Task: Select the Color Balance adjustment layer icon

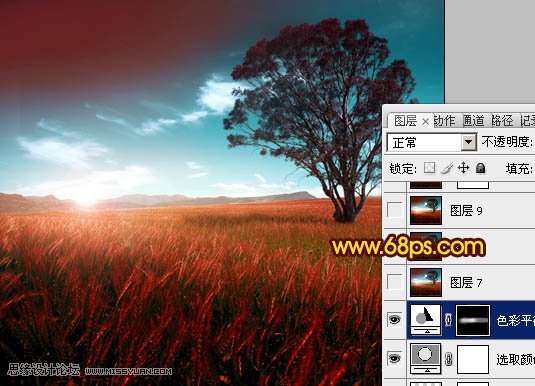Action: [425, 320]
